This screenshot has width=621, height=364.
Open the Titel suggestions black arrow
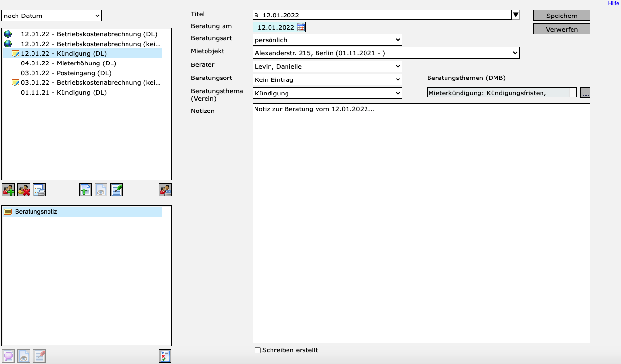pos(516,15)
